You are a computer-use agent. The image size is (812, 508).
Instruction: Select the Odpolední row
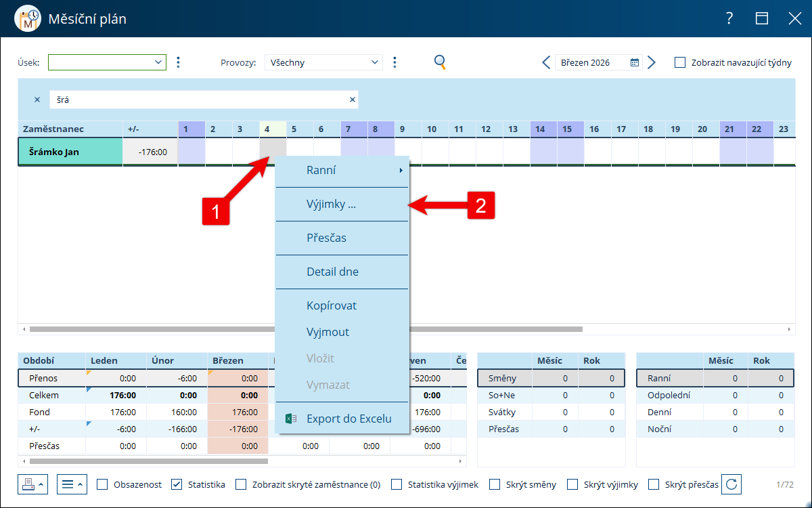(715, 395)
